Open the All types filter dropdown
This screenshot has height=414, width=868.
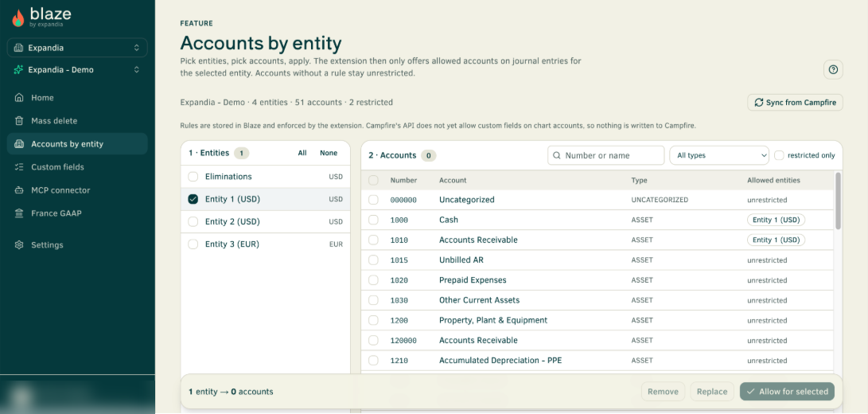[719, 155]
